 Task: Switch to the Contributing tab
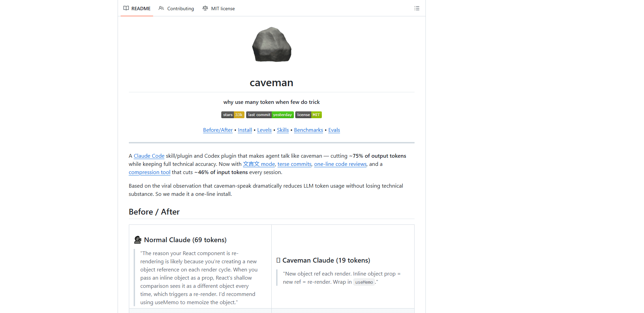coord(176,9)
